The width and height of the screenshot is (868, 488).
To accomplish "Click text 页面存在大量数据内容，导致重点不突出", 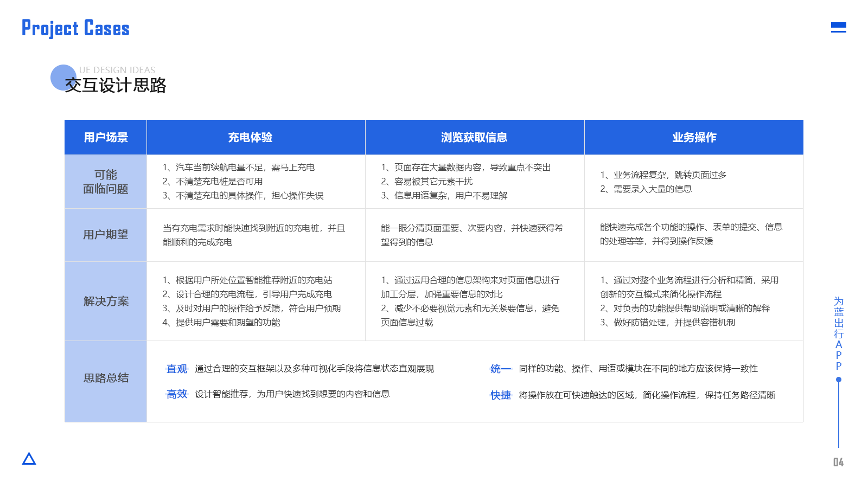I will point(473,168).
